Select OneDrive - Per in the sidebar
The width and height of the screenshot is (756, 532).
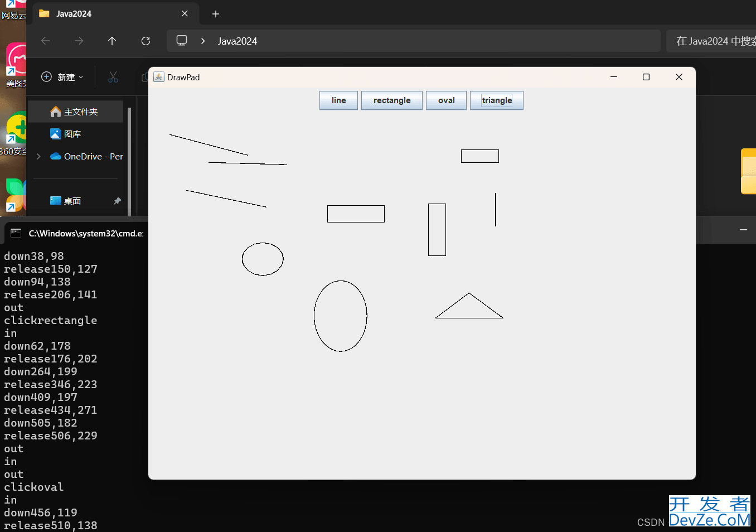click(86, 156)
